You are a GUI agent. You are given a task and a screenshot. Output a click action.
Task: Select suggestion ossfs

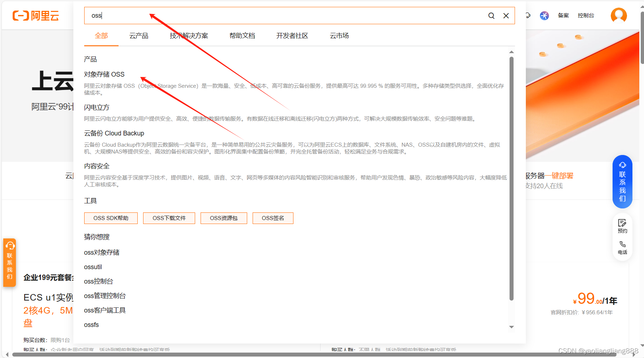91,325
